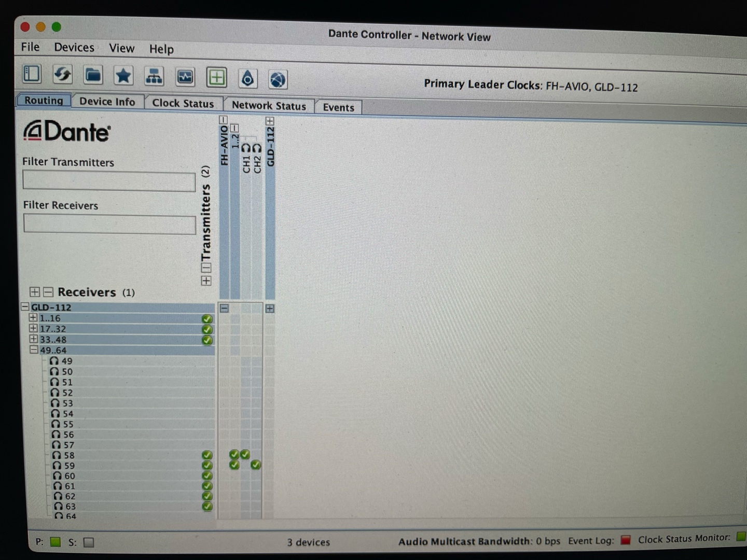Viewport: 747px width, 560px height.
Task: Click the Filter Transmitters text field
Action: point(109,181)
